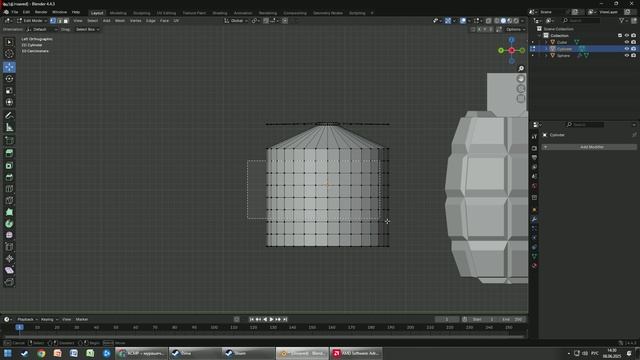
Task: Toggle render camera icon for Collection
Action: 633,36
